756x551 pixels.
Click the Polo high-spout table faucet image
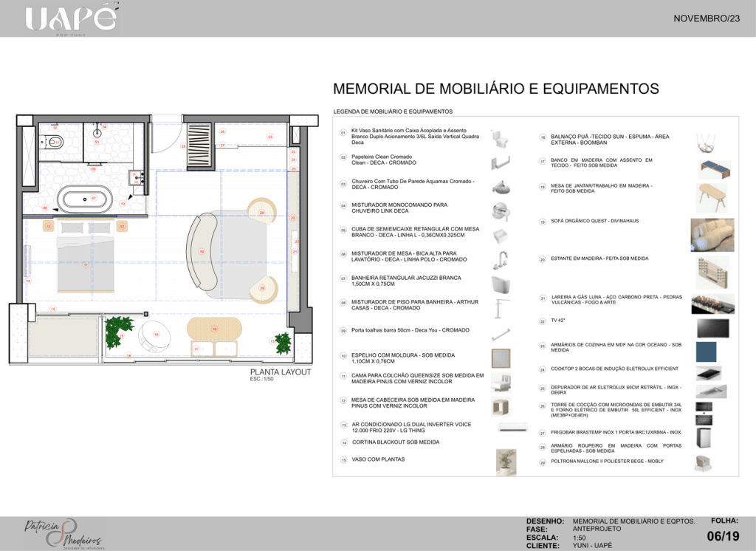500,261
